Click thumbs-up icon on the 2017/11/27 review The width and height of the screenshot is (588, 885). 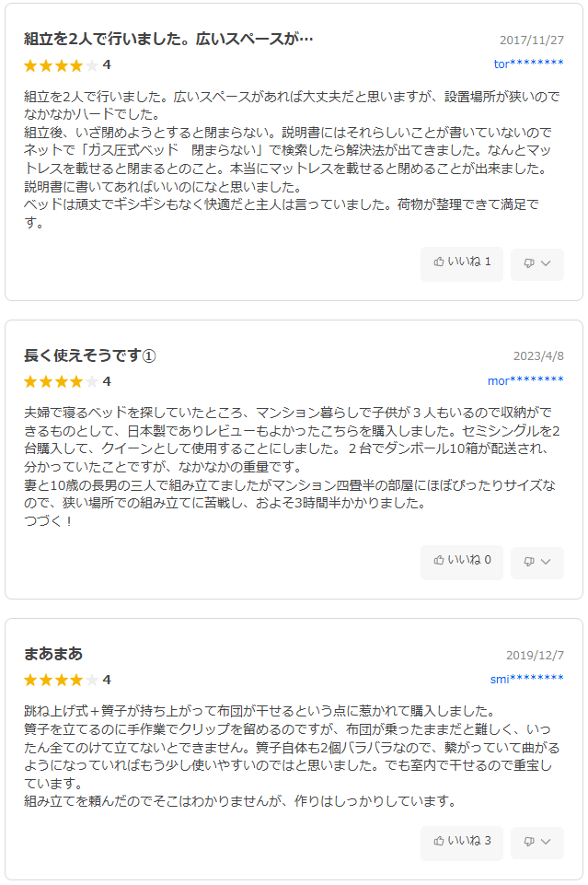coord(439,262)
